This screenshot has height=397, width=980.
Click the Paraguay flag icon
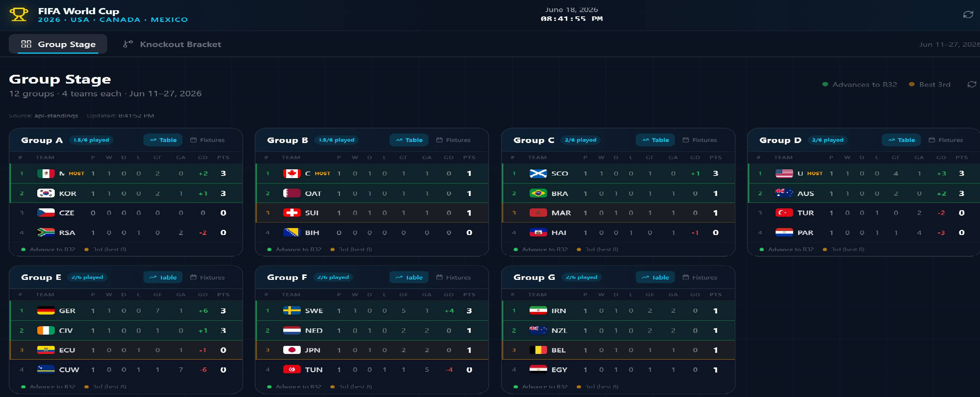[784, 232]
